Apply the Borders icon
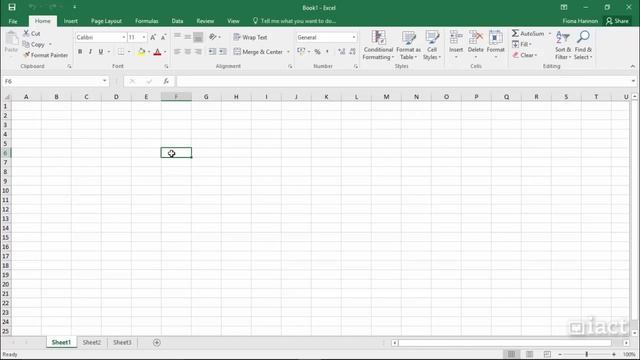Screen dimensions: 640x360 pyautogui.click(x=121, y=52)
